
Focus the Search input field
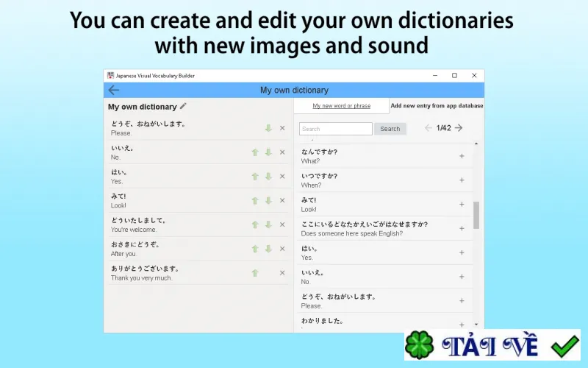[x=336, y=129]
